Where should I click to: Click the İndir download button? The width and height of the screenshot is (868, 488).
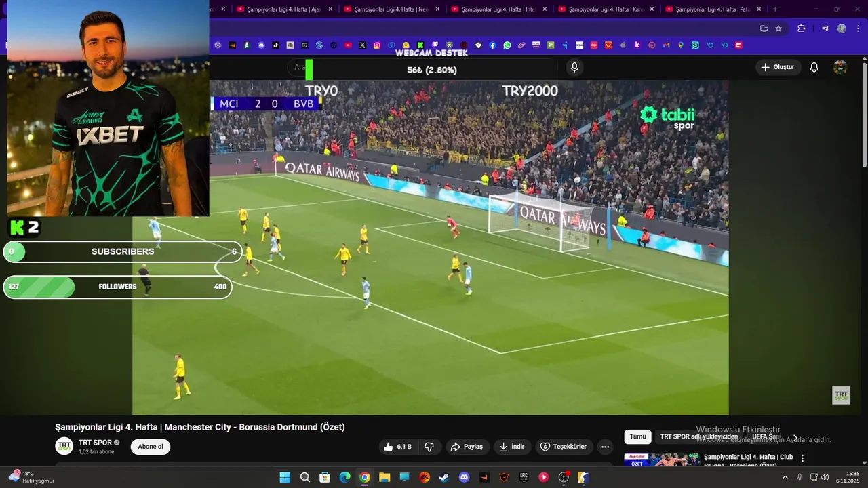pyautogui.click(x=512, y=447)
